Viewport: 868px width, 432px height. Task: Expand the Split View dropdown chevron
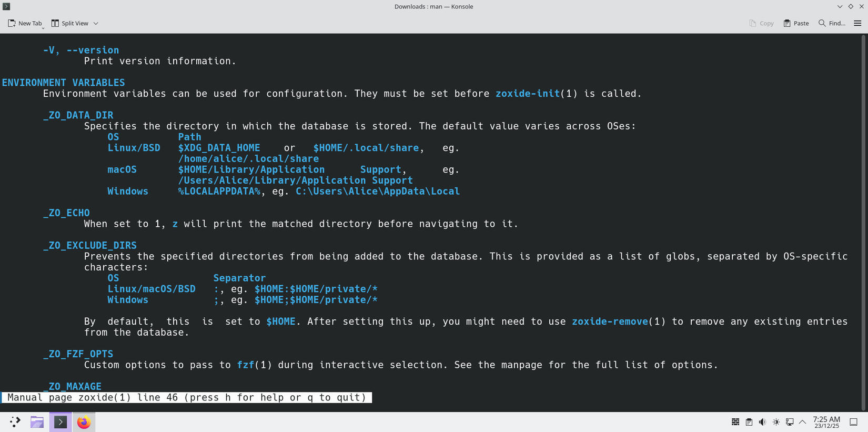click(x=96, y=23)
